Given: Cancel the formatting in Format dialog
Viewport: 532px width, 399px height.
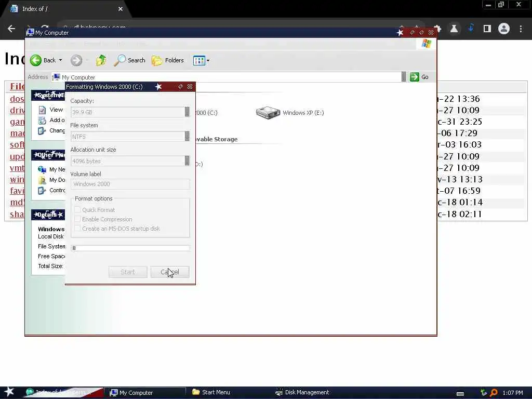Looking at the screenshot, I should coord(170,272).
